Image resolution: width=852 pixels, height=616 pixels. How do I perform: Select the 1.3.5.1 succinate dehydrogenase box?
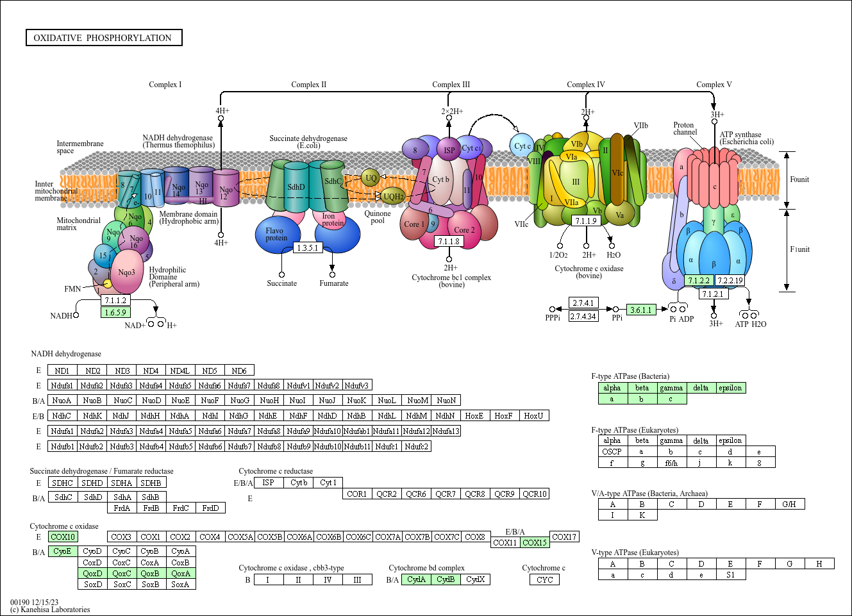pyautogui.click(x=308, y=247)
